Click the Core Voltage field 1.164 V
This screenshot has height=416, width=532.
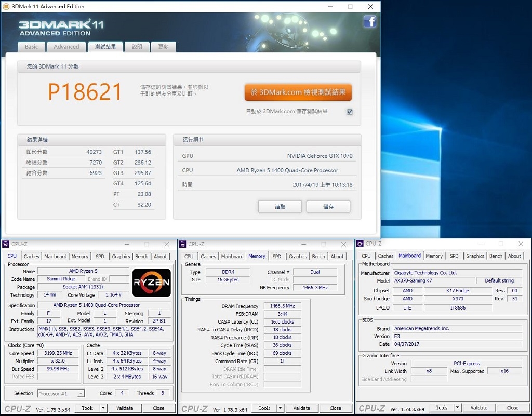[113, 294]
